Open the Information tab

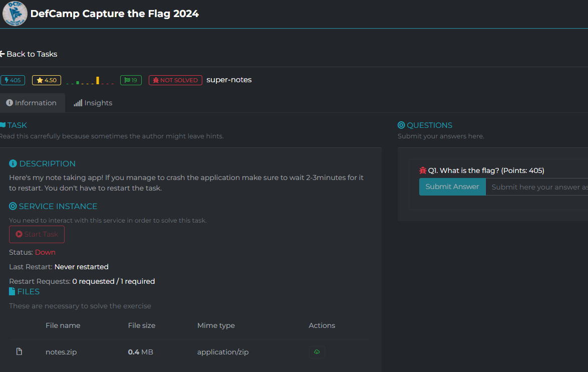32,103
